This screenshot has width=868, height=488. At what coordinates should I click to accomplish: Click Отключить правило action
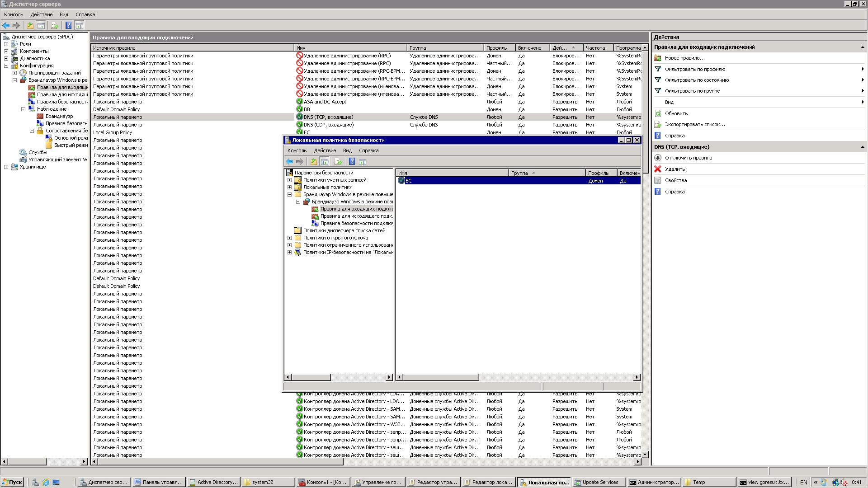[689, 158]
